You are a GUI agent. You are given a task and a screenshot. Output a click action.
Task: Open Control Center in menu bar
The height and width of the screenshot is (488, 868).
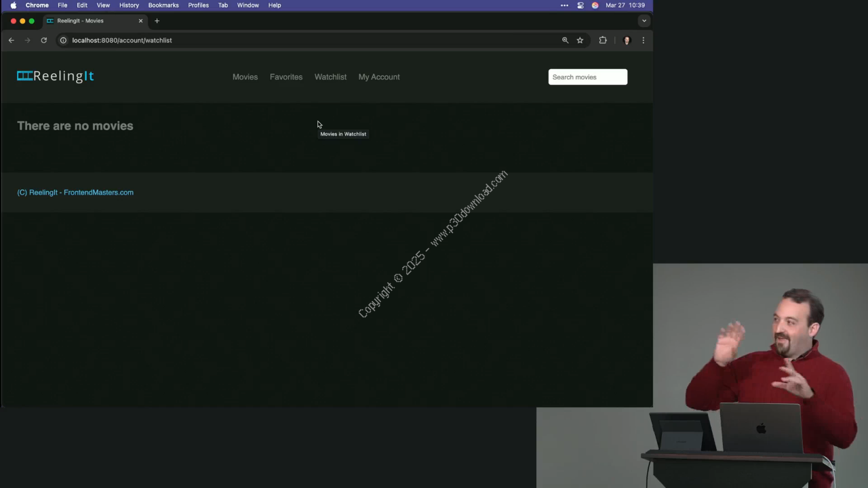pos(580,5)
